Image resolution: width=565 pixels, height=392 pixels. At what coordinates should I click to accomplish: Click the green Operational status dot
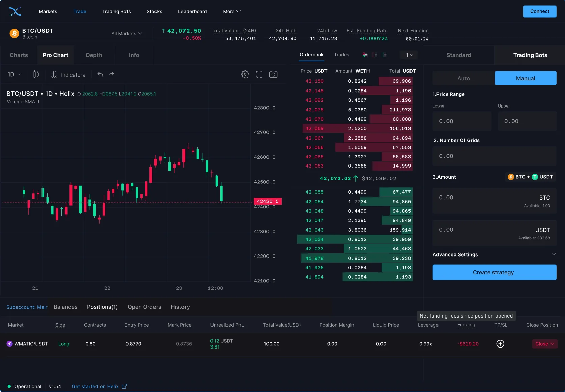[9, 386]
